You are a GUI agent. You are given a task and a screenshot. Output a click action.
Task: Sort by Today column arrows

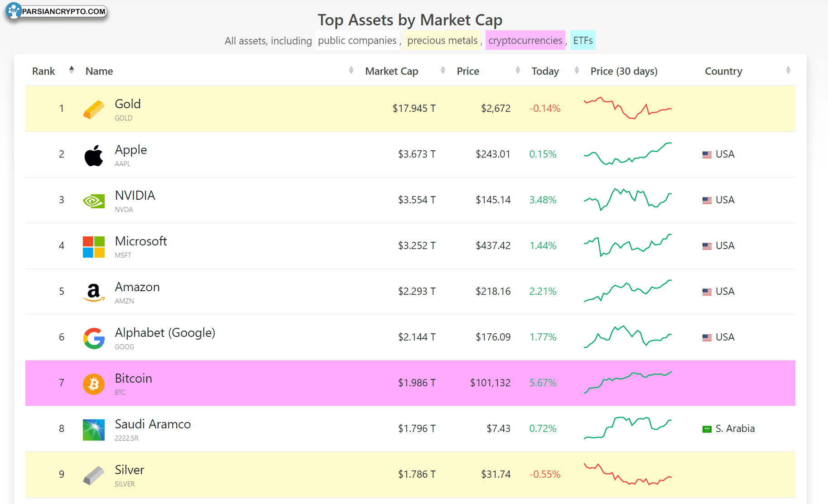(577, 70)
